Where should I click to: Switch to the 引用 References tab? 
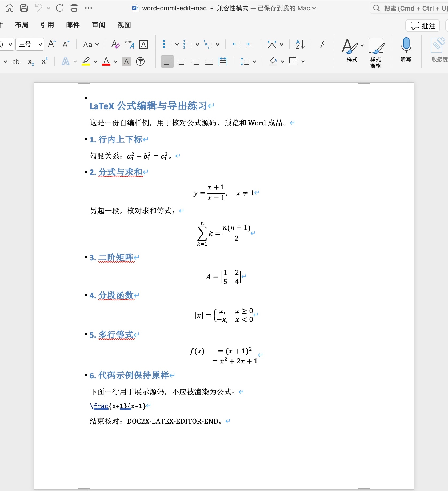click(47, 25)
